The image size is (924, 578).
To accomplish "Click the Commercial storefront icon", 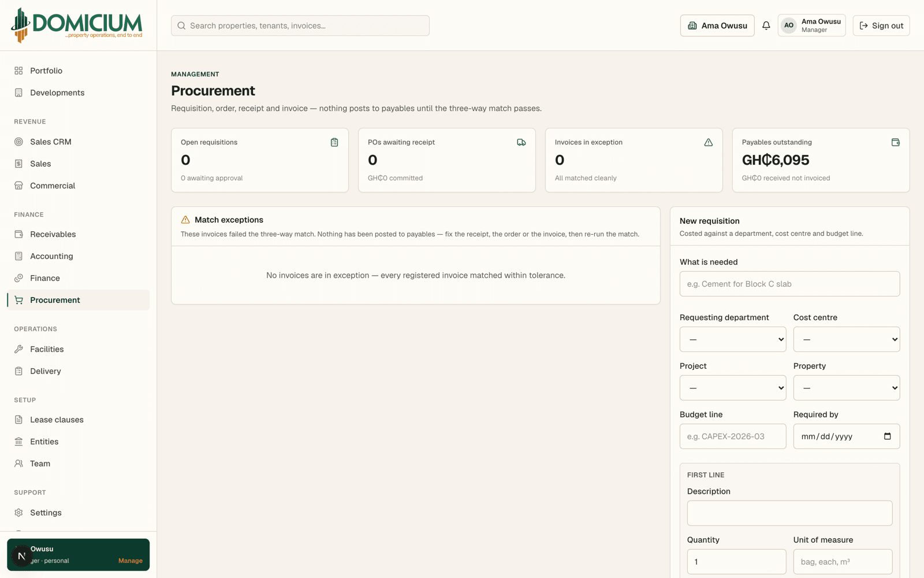I will (x=18, y=186).
